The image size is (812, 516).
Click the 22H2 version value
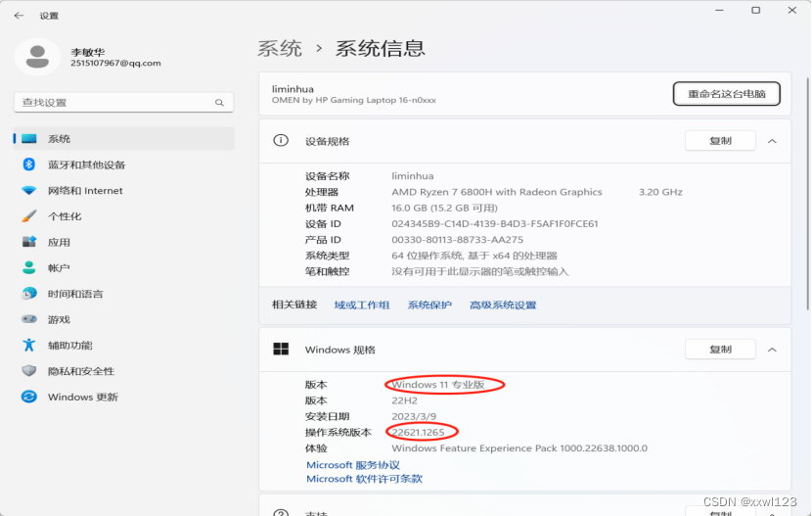[x=404, y=400]
